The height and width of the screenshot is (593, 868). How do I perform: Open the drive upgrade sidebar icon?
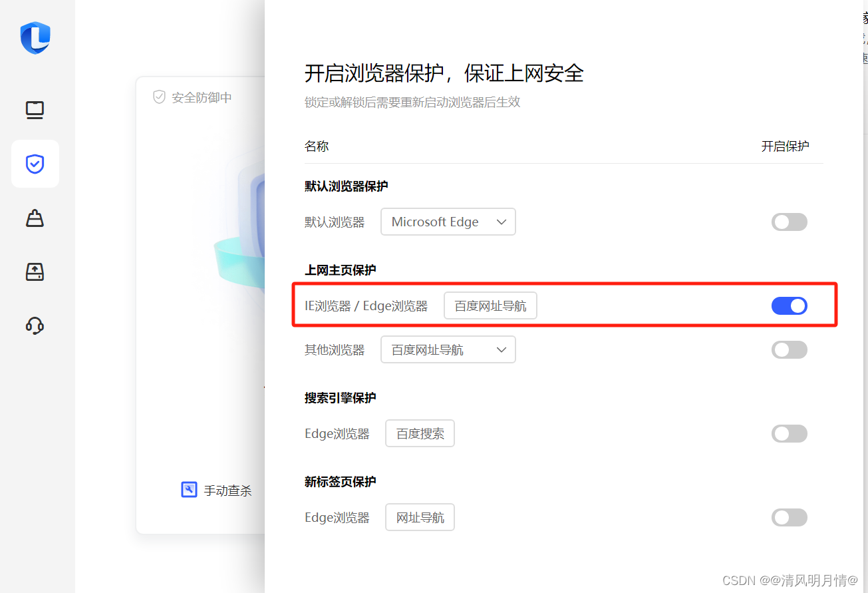[x=35, y=272]
